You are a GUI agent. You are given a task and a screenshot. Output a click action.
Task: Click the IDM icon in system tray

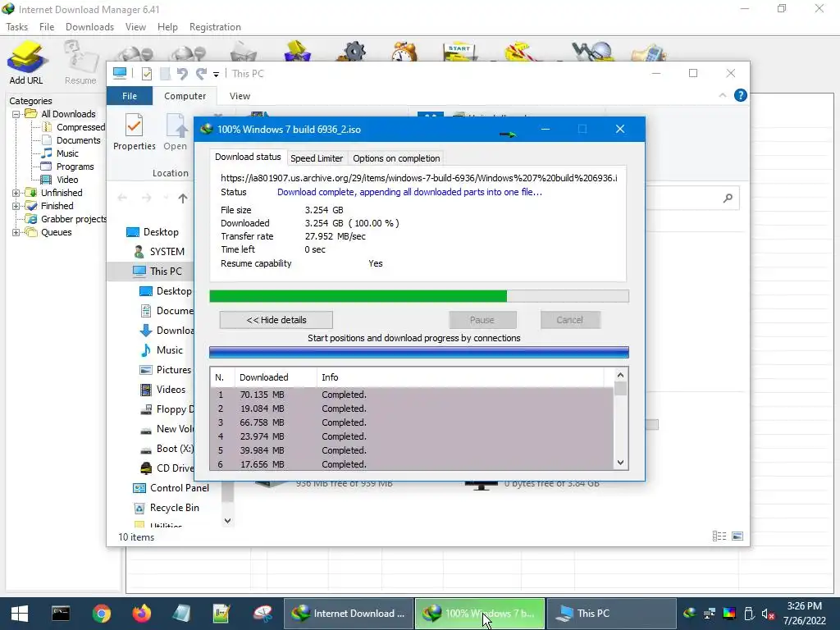[690, 614]
